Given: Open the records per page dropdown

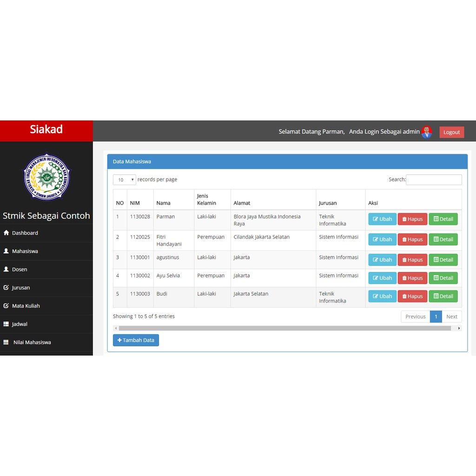Looking at the screenshot, I should 124,180.
